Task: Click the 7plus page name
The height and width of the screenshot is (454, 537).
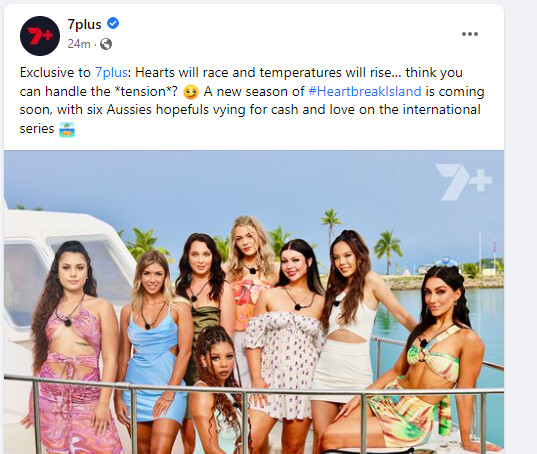Action: click(x=84, y=24)
